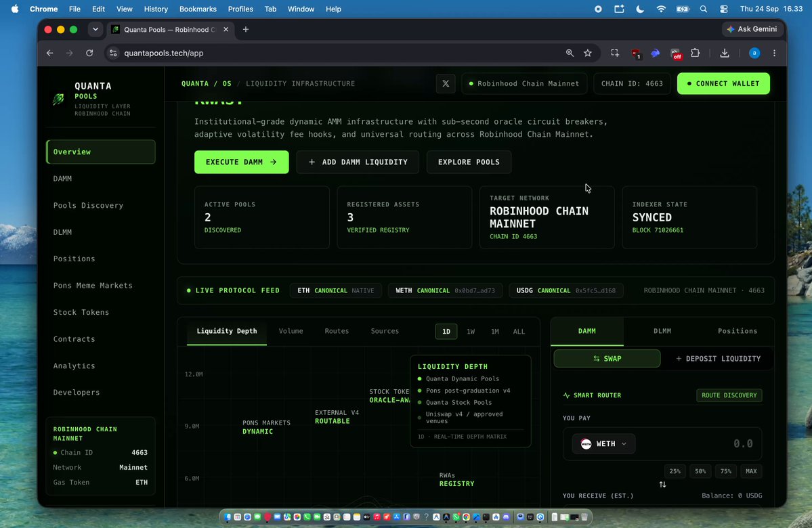
Task: Open Pools Discovery in sidebar
Action: pyautogui.click(x=88, y=206)
